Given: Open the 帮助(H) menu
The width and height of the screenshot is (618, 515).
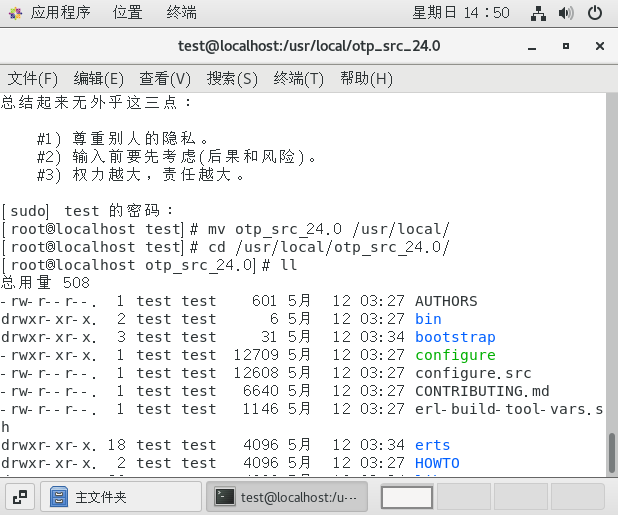Looking at the screenshot, I should 367,78.
